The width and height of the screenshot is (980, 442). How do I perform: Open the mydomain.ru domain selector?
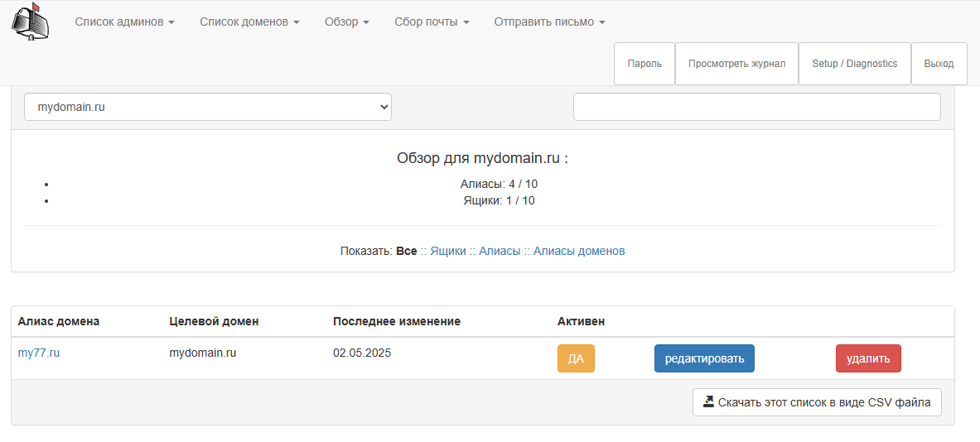pyautogui.click(x=207, y=107)
